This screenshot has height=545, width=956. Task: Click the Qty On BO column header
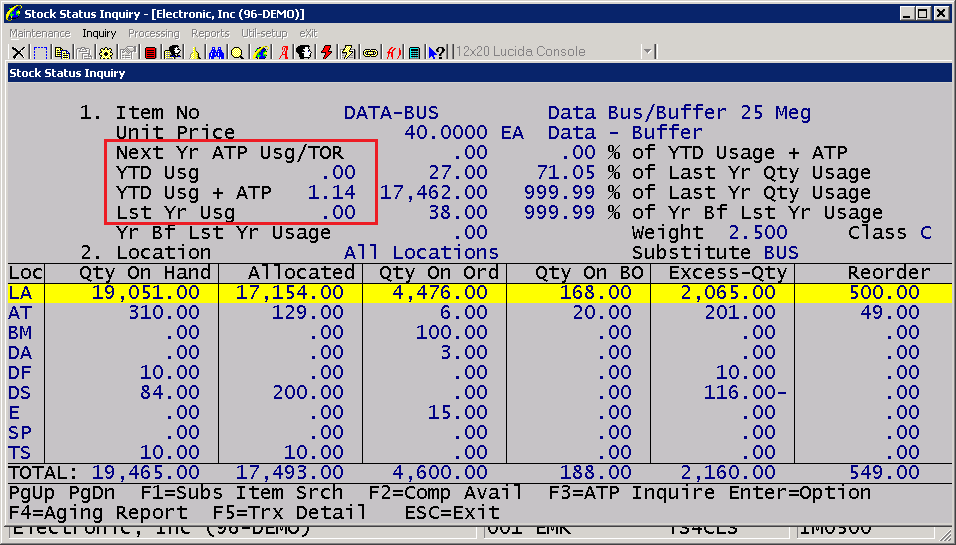(x=589, y=272)
